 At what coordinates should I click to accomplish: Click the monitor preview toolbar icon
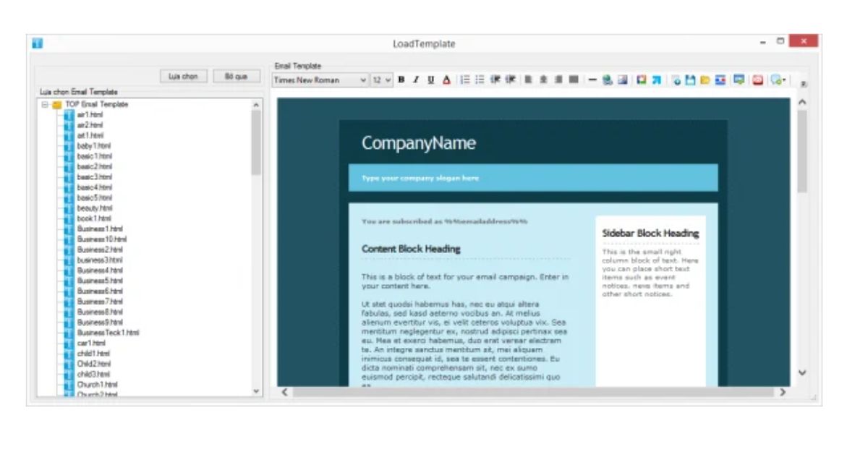tap(739, 80)
